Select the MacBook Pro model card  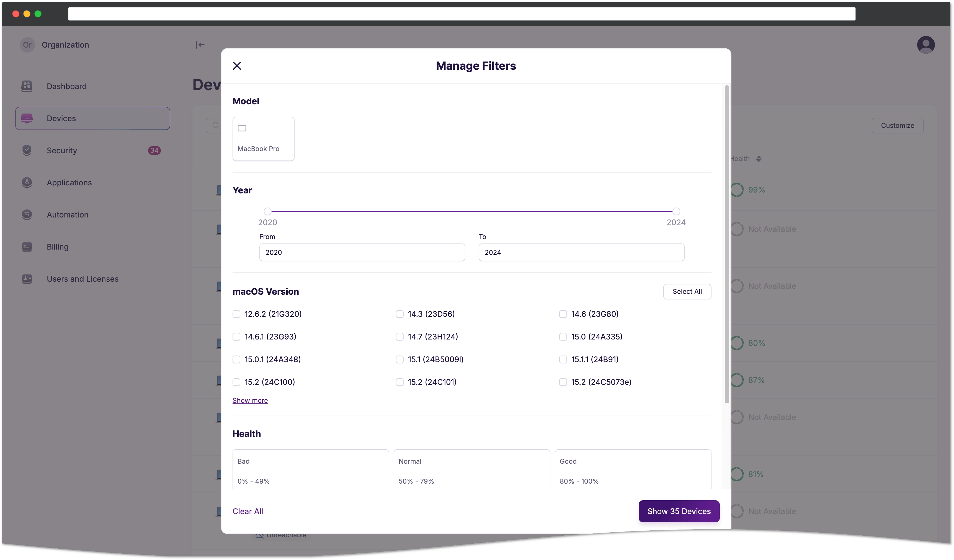point(263,139)
